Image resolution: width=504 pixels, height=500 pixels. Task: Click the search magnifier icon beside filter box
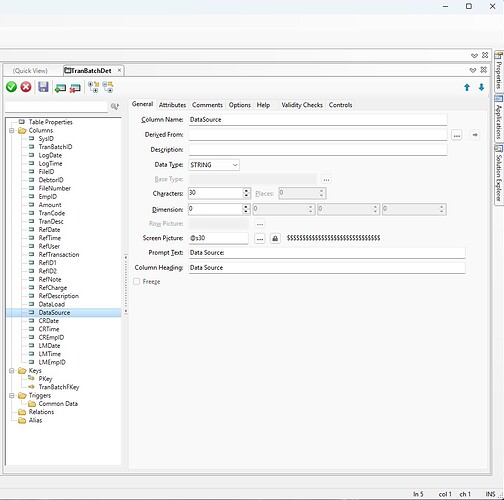115,106
